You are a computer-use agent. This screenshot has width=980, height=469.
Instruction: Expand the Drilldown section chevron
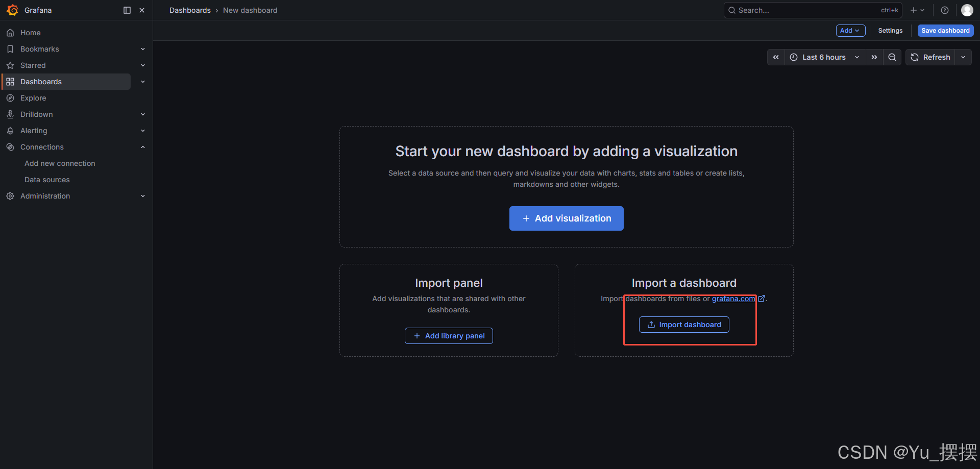pos(143,114)
